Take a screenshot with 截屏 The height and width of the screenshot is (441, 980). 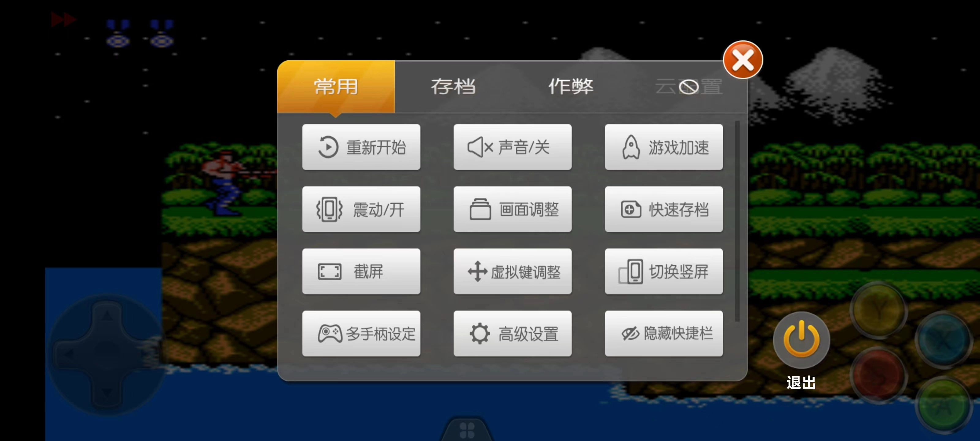click(x=361, y=271)
